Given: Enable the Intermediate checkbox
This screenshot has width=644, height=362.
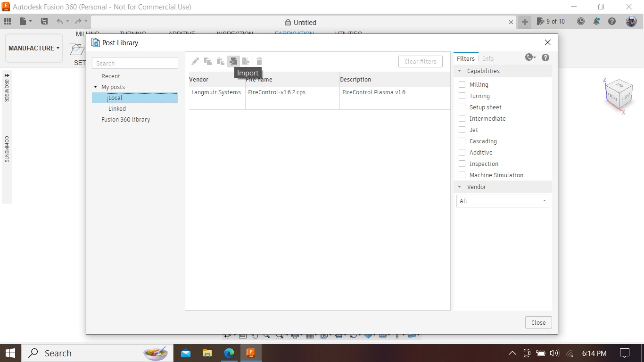Looking at the screenshot, I should [462, 118].
